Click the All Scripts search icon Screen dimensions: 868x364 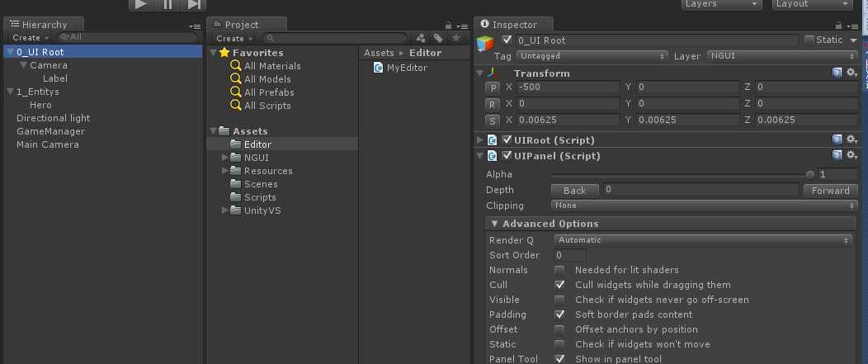click(236, 106)
